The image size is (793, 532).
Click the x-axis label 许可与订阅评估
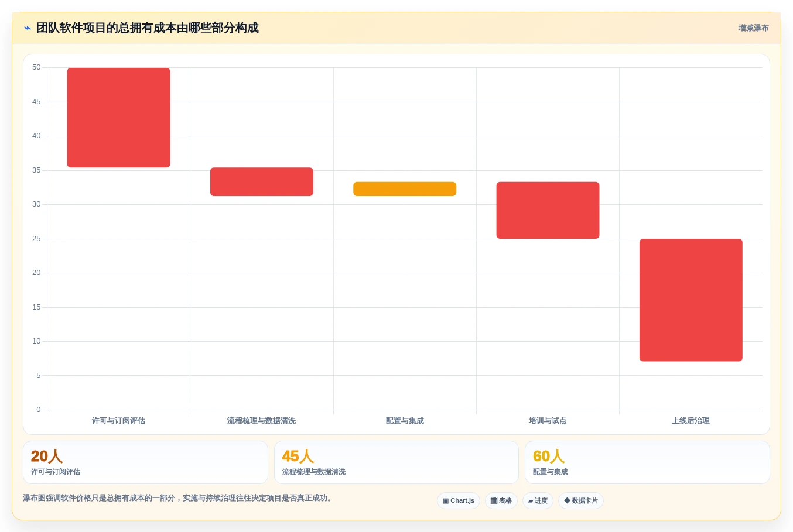point(118,421)
